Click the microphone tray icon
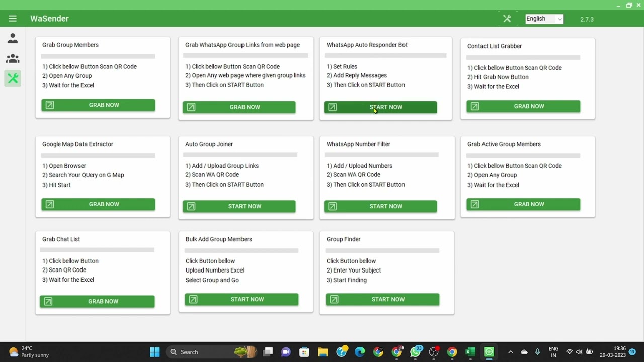The height and width of the screenshot is (362, 644). 538,352
